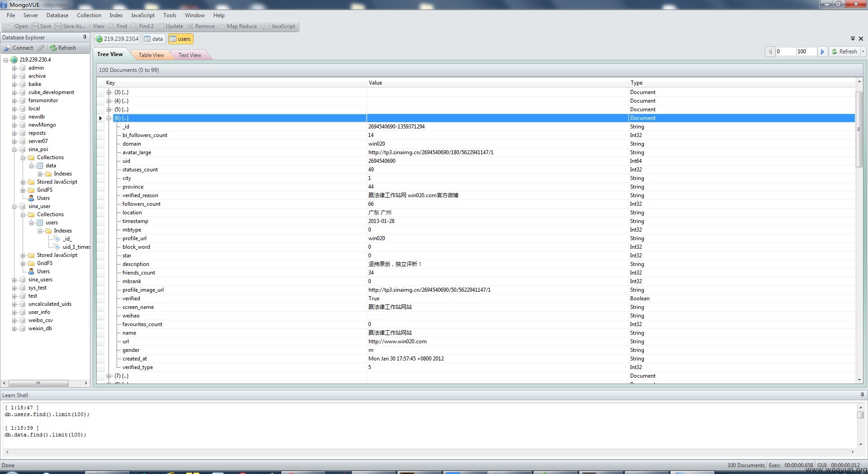Click the Find 2 toolbar button

pos(142,26)
